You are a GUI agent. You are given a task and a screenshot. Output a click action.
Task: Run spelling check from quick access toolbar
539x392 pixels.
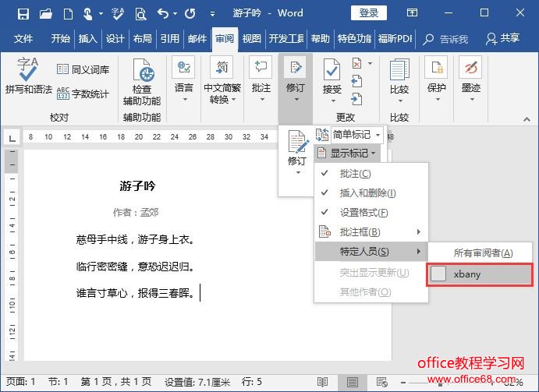[118, 14]
